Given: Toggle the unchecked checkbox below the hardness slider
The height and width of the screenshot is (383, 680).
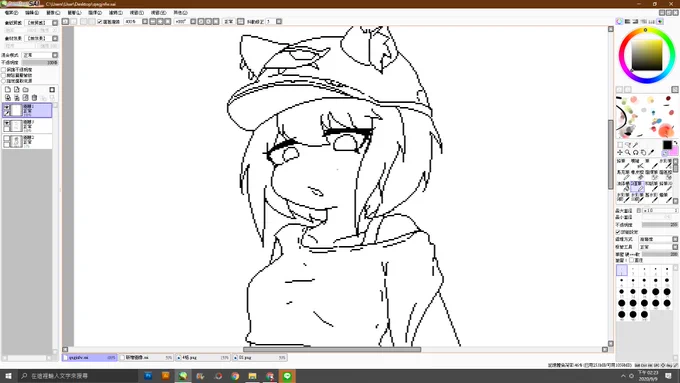Looking at the screenshot, I should pos(632,260).
